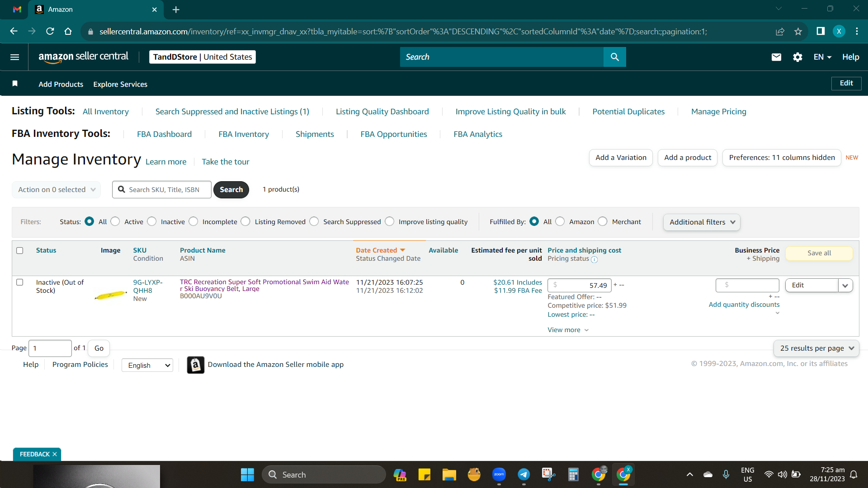Viewport: 868px width, 488px height.
Task: Go to Listing Quality Dashboard
Action: [x=382, y=112]
